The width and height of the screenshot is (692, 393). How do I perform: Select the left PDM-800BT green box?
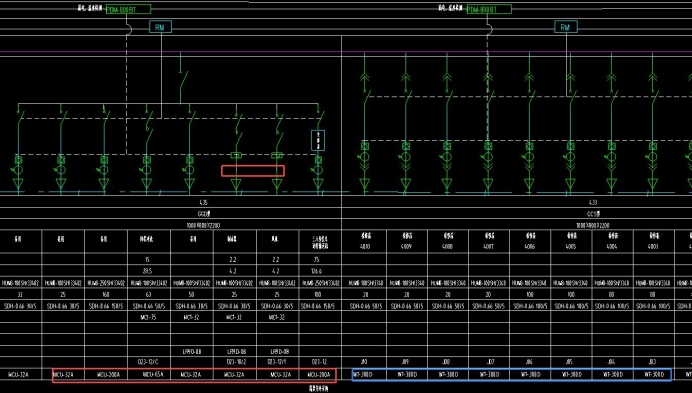(x=128, y=9)
